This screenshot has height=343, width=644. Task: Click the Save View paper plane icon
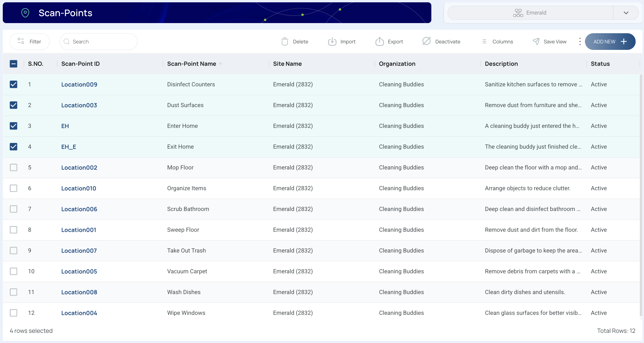point(536,42)
